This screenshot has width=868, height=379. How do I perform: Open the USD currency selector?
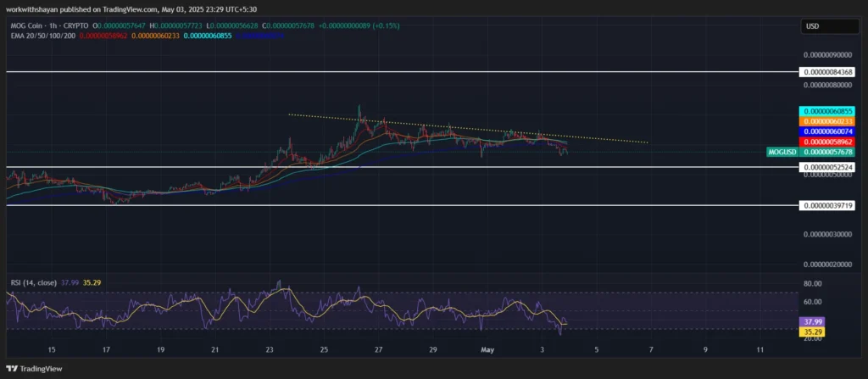pyautogui.click(x=828, y=26)
